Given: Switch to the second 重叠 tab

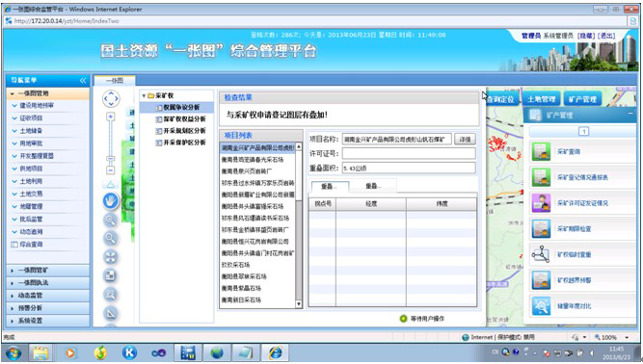Looking at the screenshot, I should pyautogui.click(x=373, y=186).
